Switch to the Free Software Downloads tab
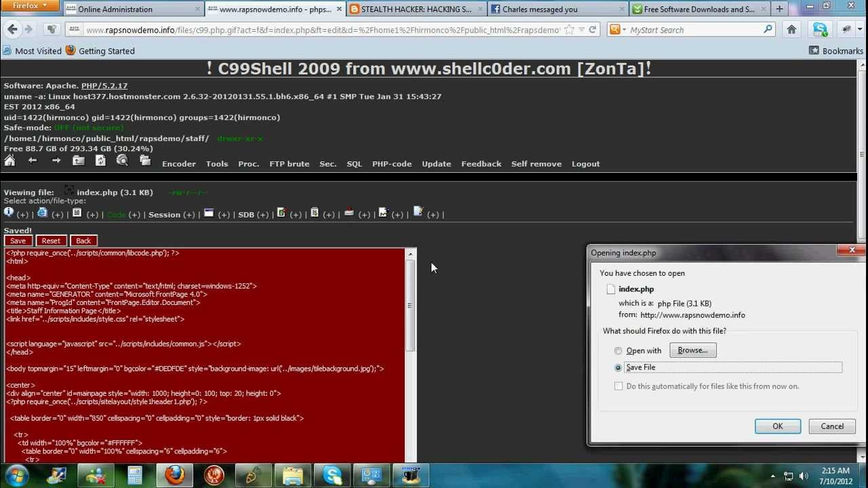Screen dimensions: 868x488 [x=699, y=9]
